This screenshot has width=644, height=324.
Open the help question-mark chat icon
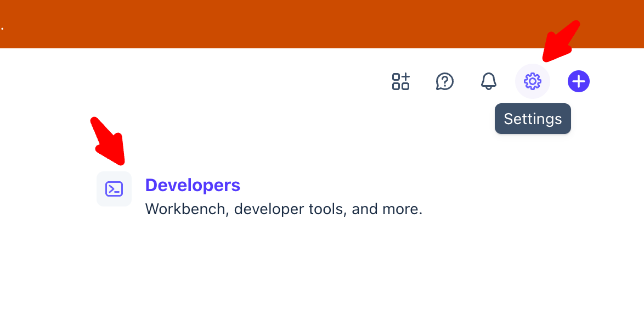pos(444,81)
